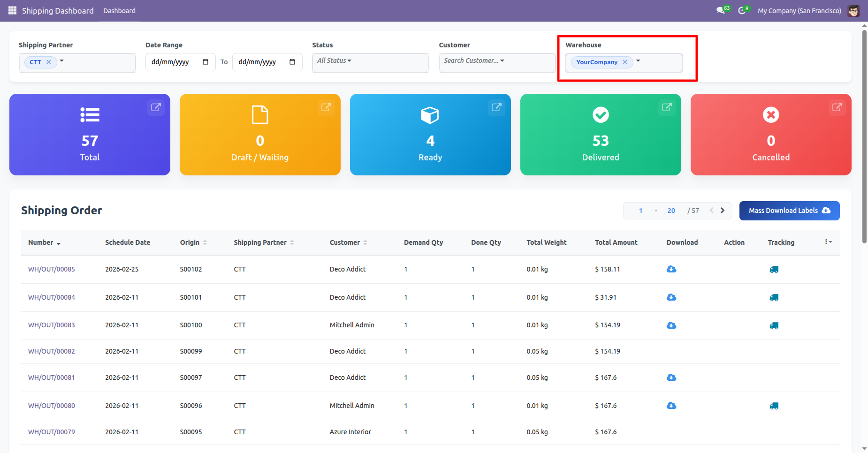Open external link on Cancelled card

[837, 107]
